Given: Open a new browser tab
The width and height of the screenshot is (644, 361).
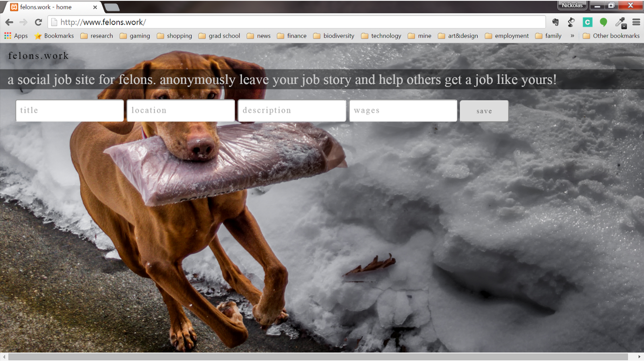Looking at the screenshot, I should click(x=111, y=7).
